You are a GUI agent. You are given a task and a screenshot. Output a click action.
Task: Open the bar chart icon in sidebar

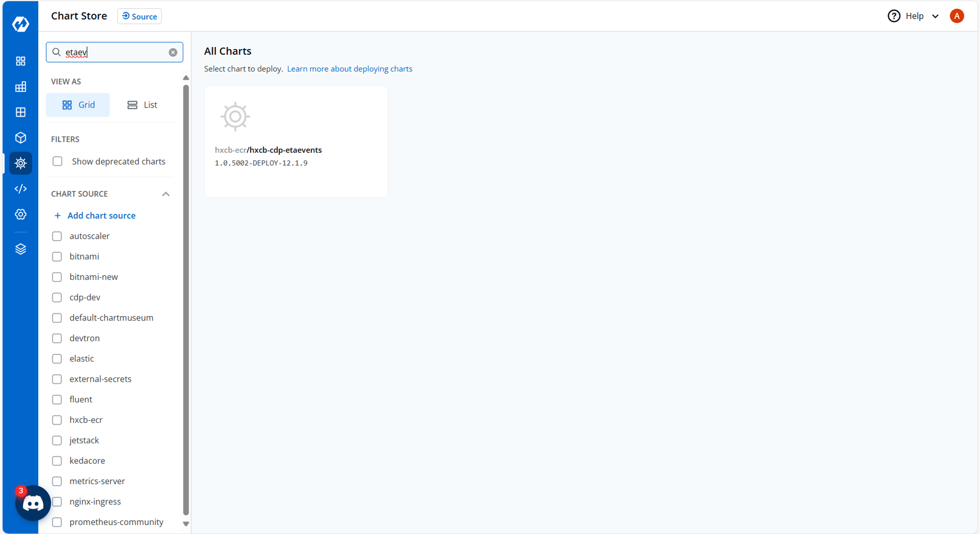(x=21, y=87)
